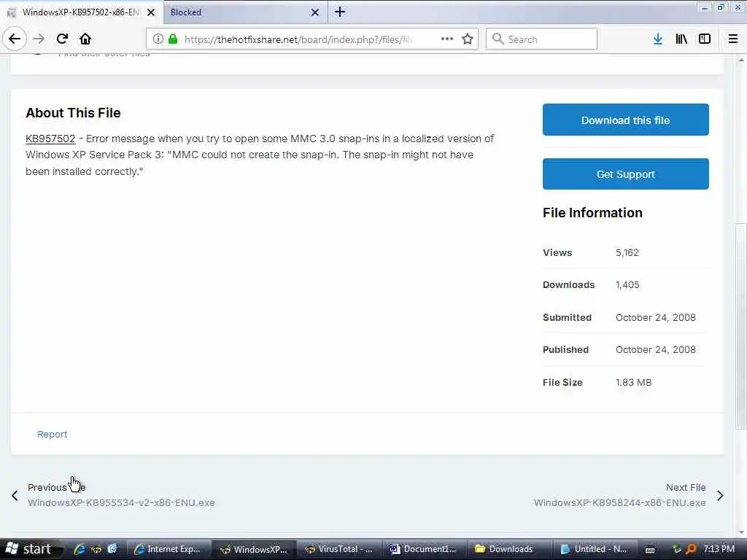Click the File Information heading

point(592,213)
